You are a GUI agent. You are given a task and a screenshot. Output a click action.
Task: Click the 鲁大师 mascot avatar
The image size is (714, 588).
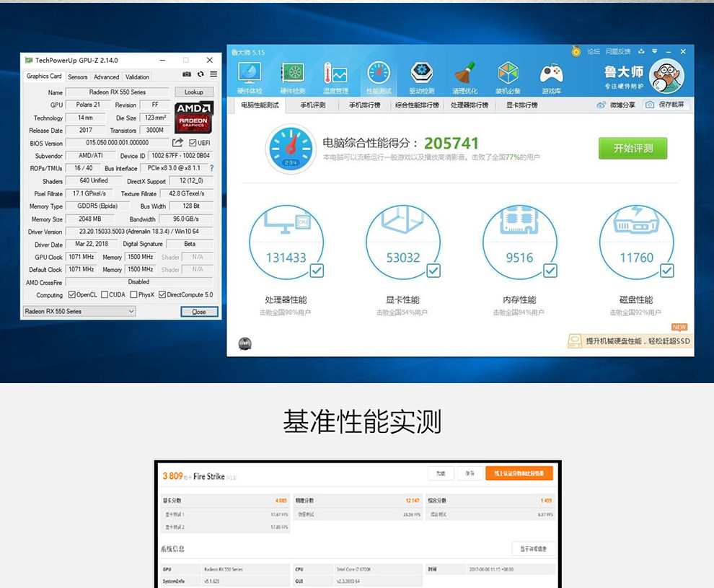[666, 76]
